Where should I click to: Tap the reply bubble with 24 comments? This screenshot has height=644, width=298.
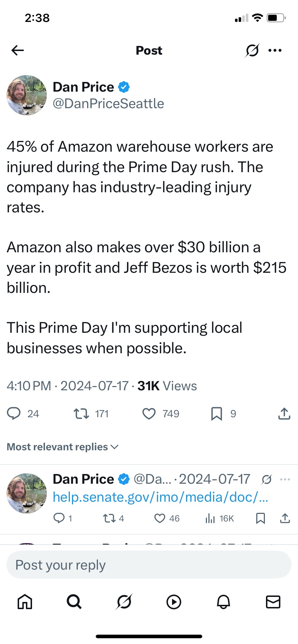[x=14, y=414]
